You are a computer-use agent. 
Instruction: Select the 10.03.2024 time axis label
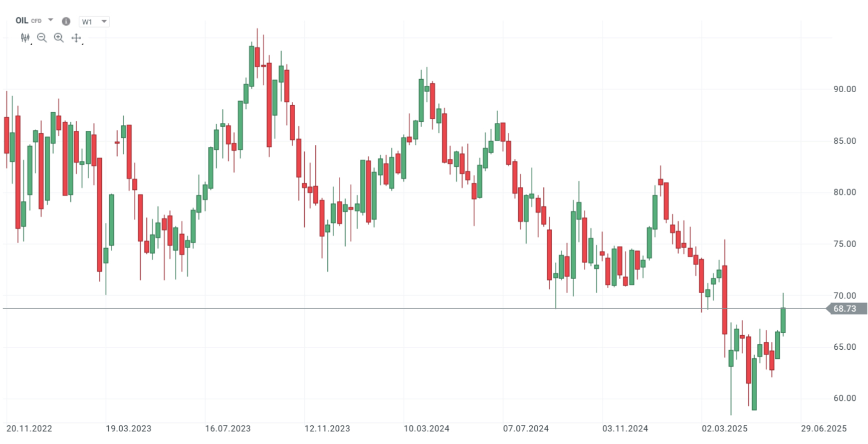426,428
